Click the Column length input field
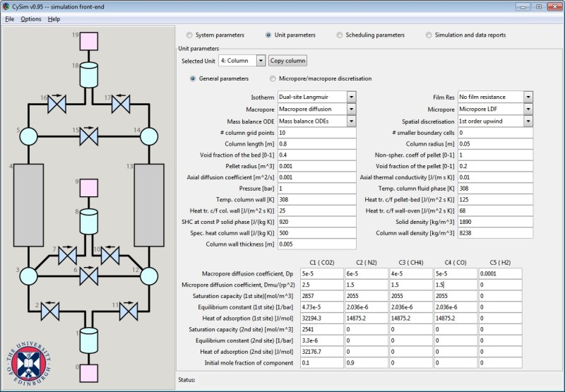 (x=316, y=145)
